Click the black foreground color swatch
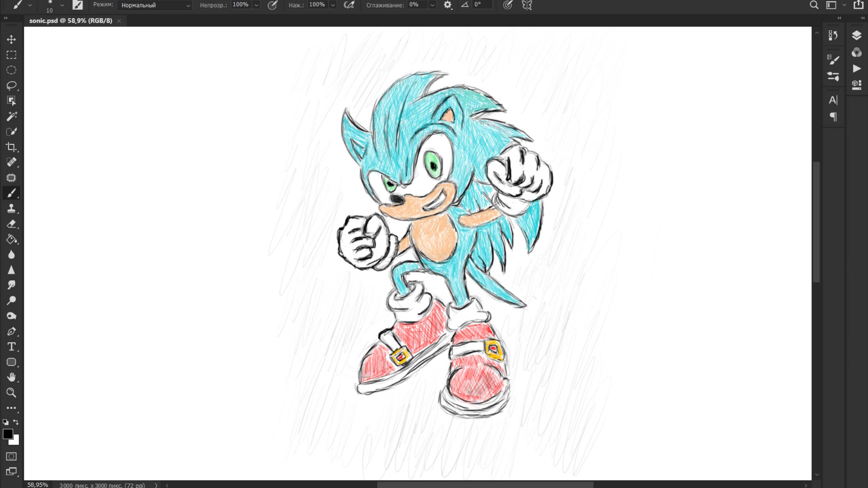 coord(8,434)
